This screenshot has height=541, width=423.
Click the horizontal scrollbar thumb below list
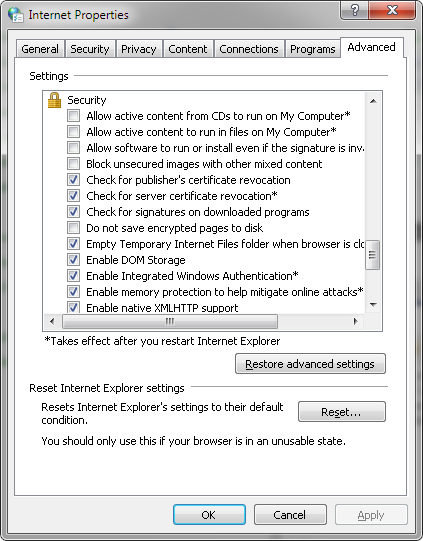[170, 322]
